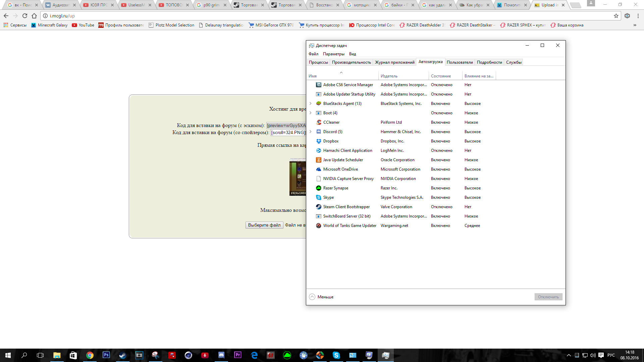Select the Skype icon in Autostart list

(319, 197)
